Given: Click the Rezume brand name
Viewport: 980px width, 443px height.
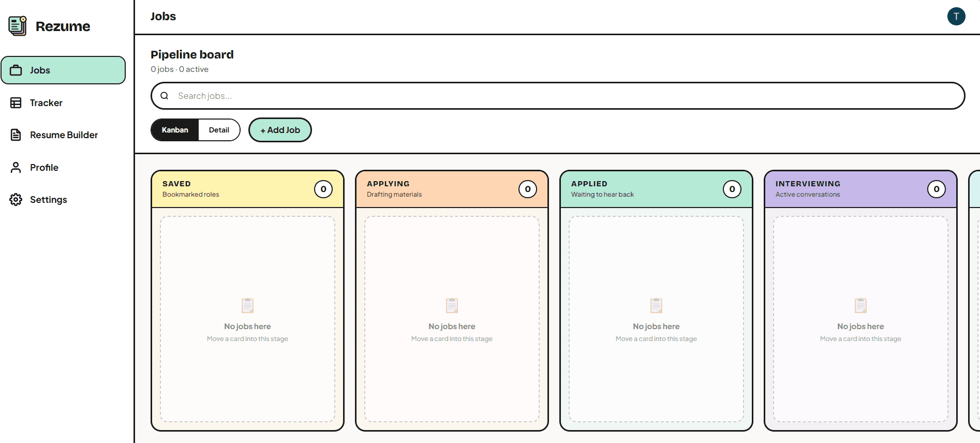Looking at the screenshot, I should point(63,26).
